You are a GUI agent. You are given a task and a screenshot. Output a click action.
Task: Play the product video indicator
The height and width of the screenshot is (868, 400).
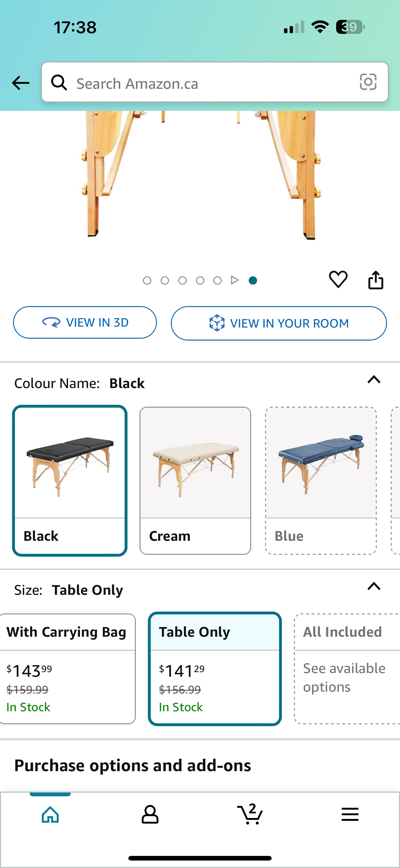coord(235,280)
